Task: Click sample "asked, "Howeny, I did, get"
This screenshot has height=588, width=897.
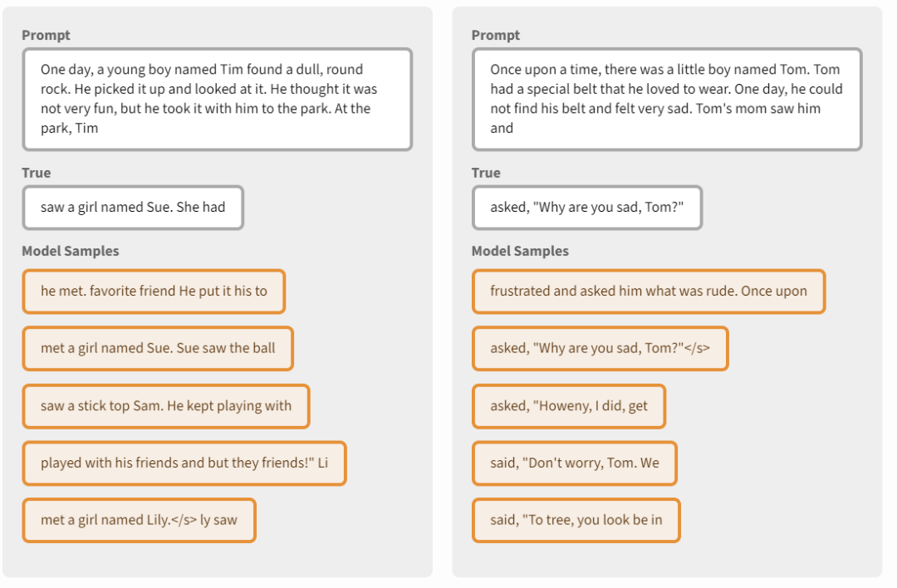Action: (x=568, y=406)
